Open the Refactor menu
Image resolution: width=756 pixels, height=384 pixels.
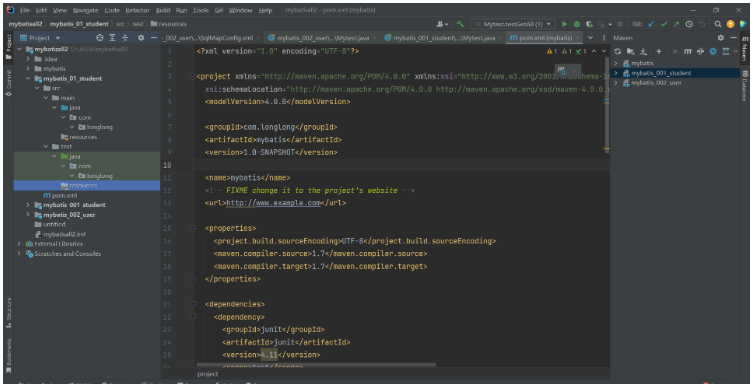click(x=137, y=10)
